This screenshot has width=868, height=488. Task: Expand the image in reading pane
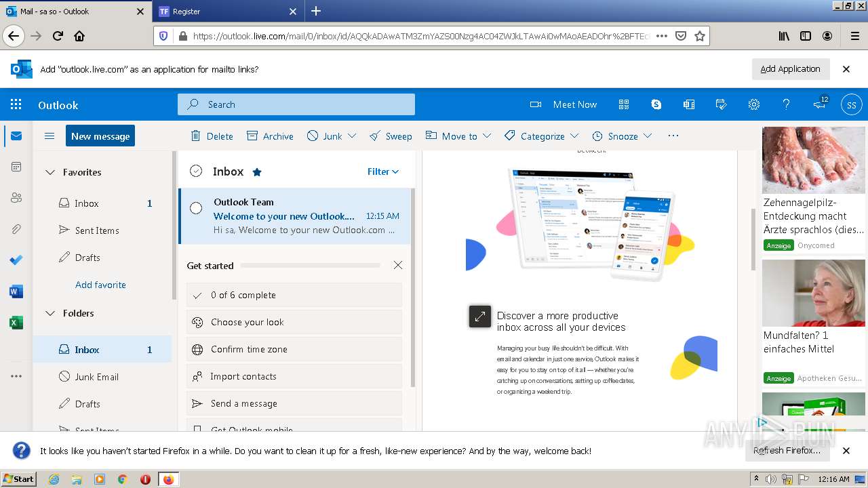[480, 317]
